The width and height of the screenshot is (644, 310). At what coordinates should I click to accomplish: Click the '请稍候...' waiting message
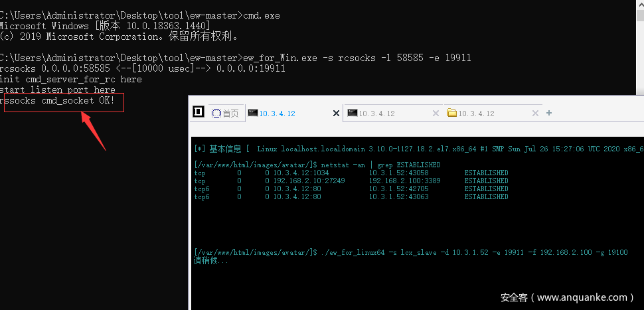pos(210,261)
